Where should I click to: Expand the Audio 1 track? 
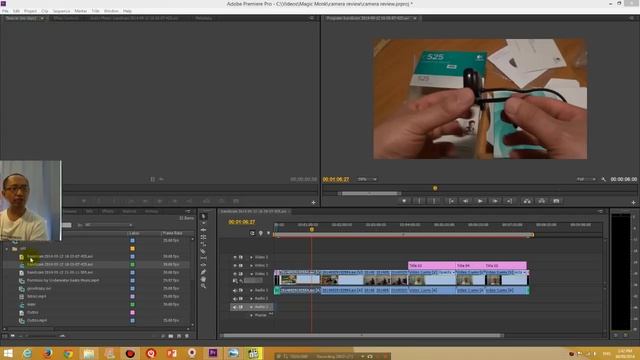point(251,290)
